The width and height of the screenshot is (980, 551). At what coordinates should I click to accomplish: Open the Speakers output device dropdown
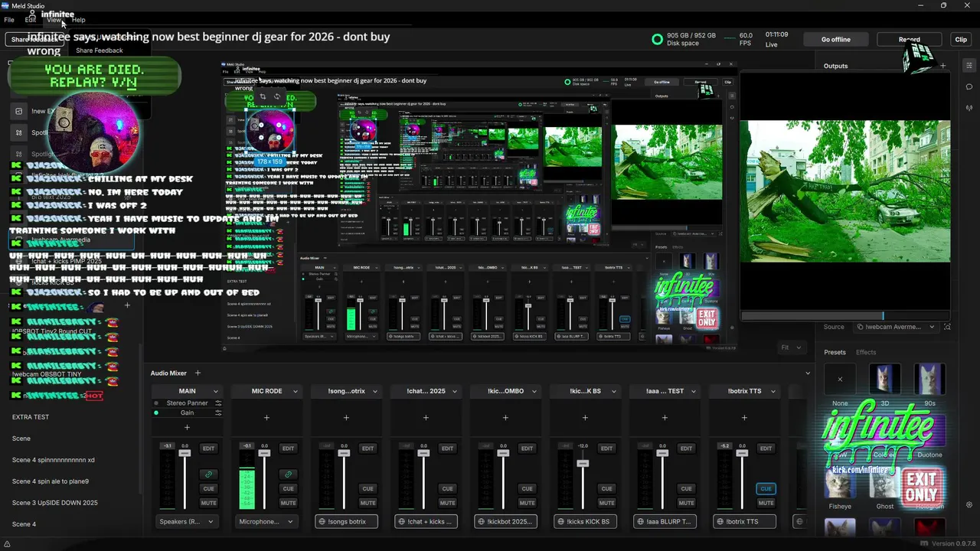pos(187,521)
